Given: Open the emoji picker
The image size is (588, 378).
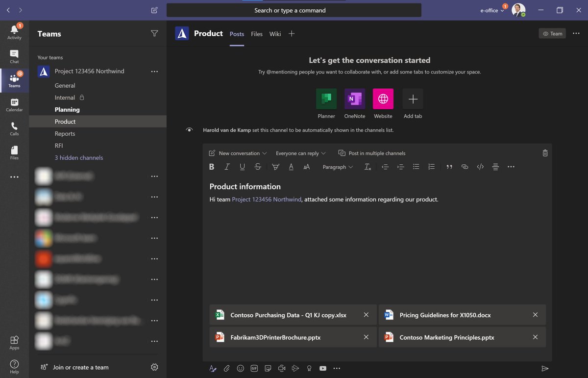Looking at the screenshot, I should tap(240, 368).
